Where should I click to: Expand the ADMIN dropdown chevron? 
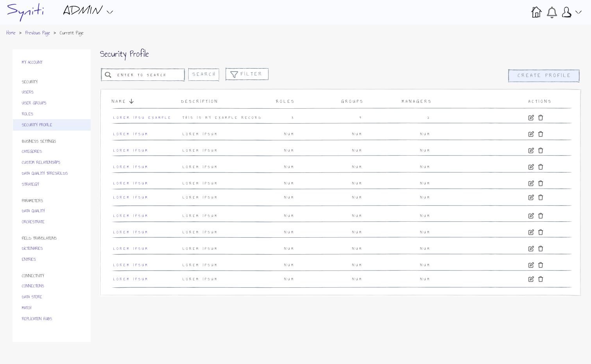coord(110,12)
